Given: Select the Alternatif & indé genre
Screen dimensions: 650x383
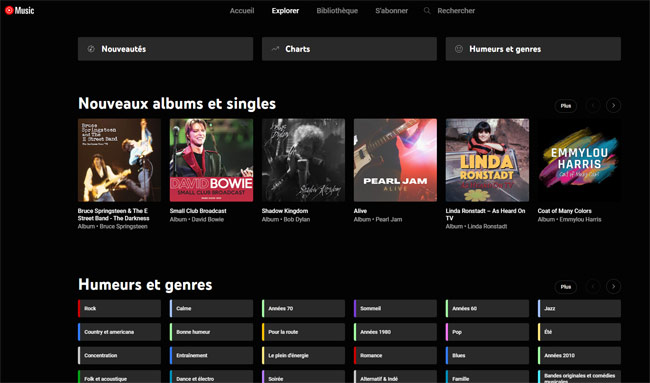Looking at the screenshot, I should pos(395,377).
